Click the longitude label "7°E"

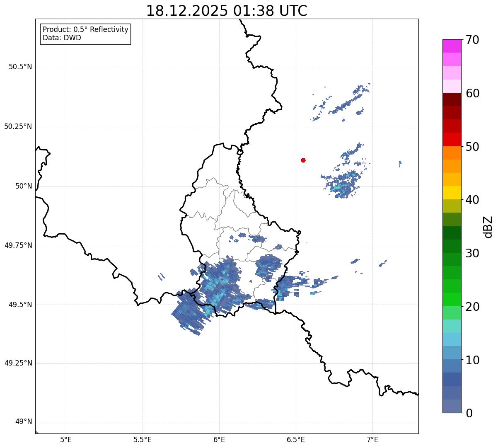(x=372, y=440)
